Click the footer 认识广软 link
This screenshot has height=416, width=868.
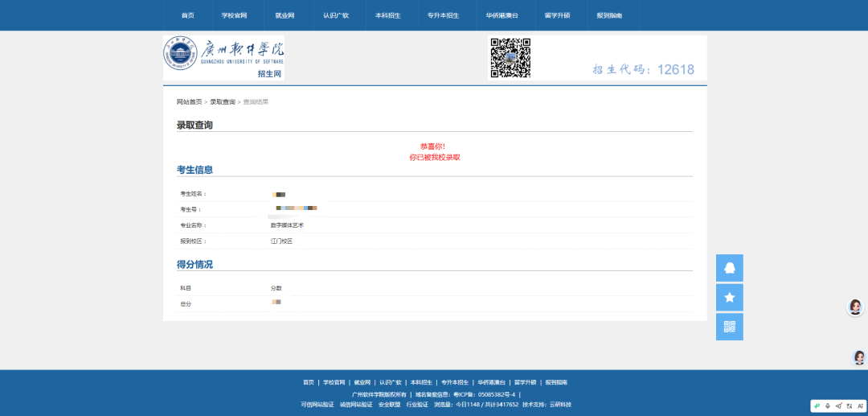[391, 382]
